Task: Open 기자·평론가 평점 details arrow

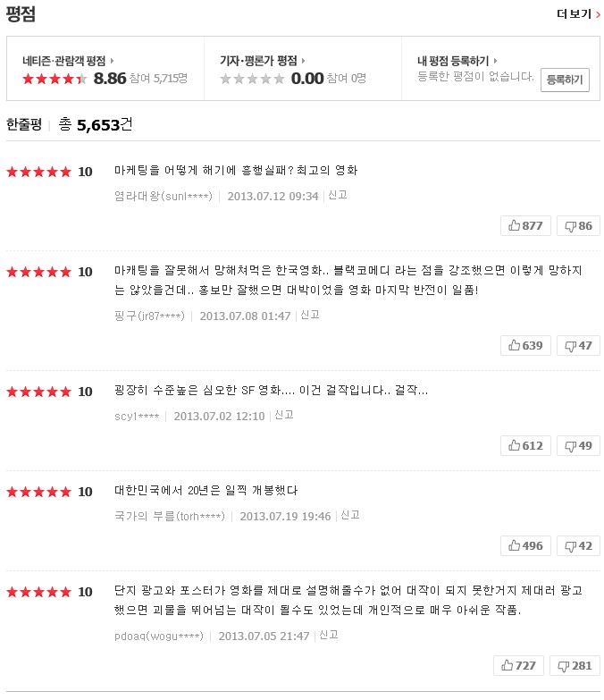Action: pyautogui.click(x=302, y=61)
